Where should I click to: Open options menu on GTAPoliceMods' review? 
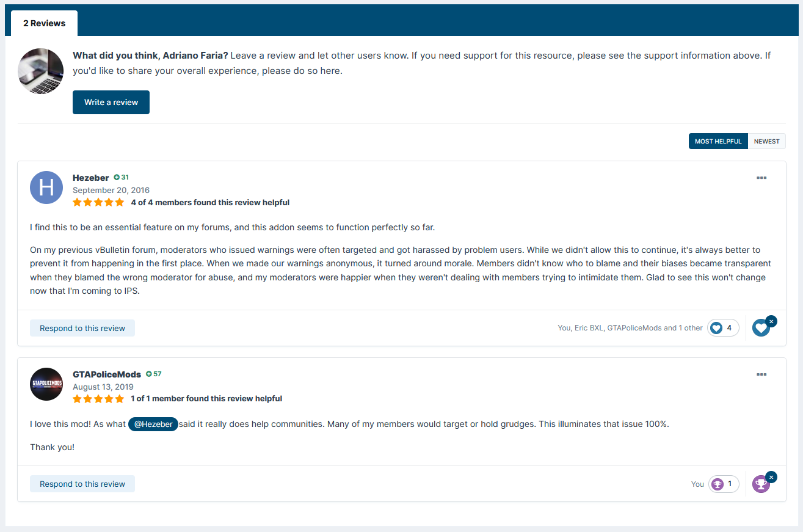pyautogui.click(x=761, y=374)
